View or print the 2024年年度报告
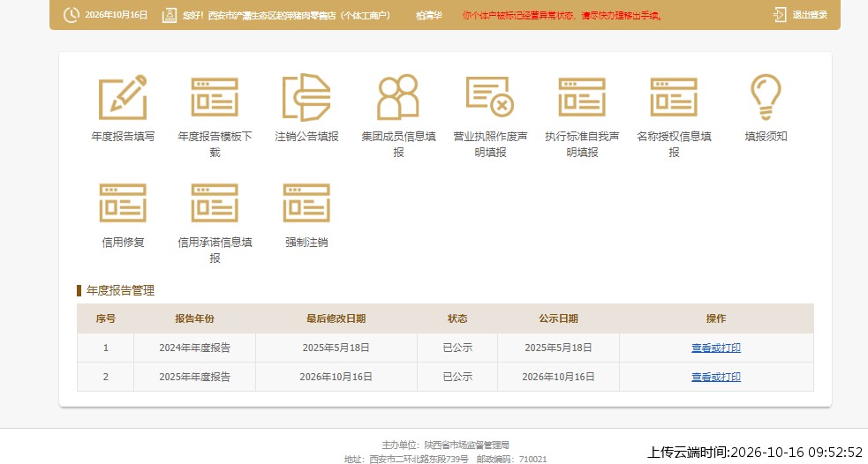Viewport: 868px width, 464px height. [x=716, y=348]
